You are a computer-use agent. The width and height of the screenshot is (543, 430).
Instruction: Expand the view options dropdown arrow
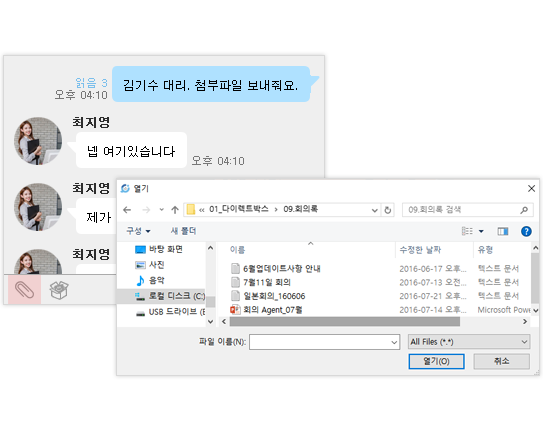pos(481,231)
